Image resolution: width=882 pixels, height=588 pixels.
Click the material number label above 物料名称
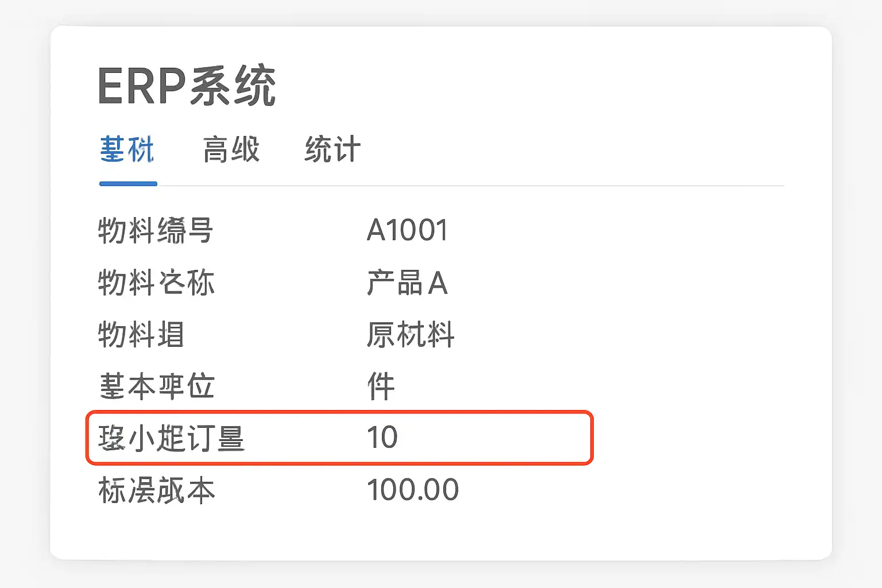(156, 231)
